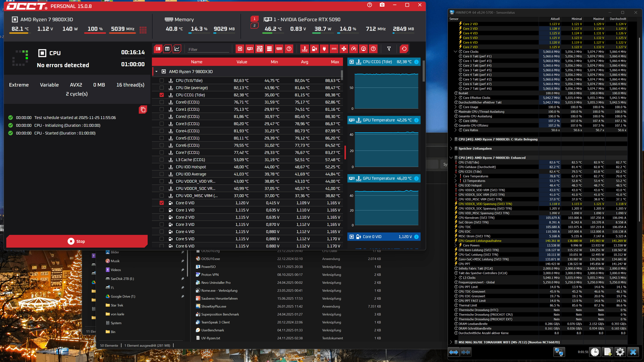This screenshot has width=644, height=362.
Task: Reset min/max values with circular arrow icon
Action: click(404, 49)
